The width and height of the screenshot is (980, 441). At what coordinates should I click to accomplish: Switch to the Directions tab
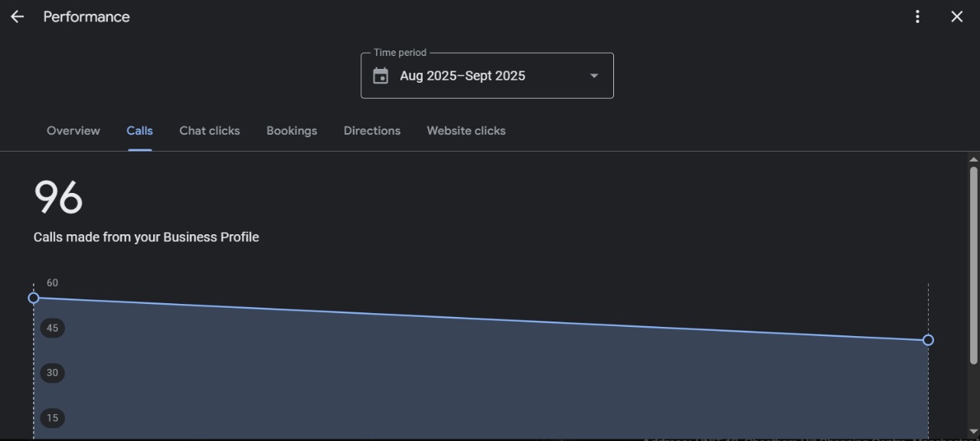click(372, 131)
